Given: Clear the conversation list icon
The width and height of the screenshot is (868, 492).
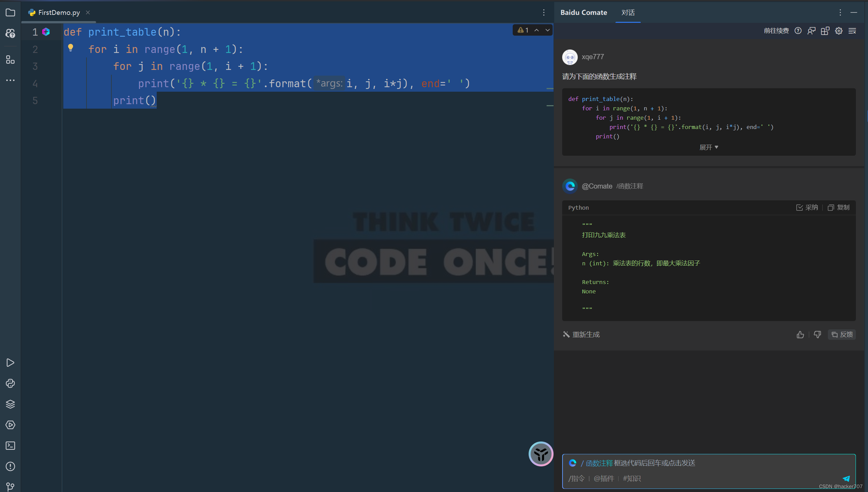Looking at the screenshot, I should [x=852, y=31].
